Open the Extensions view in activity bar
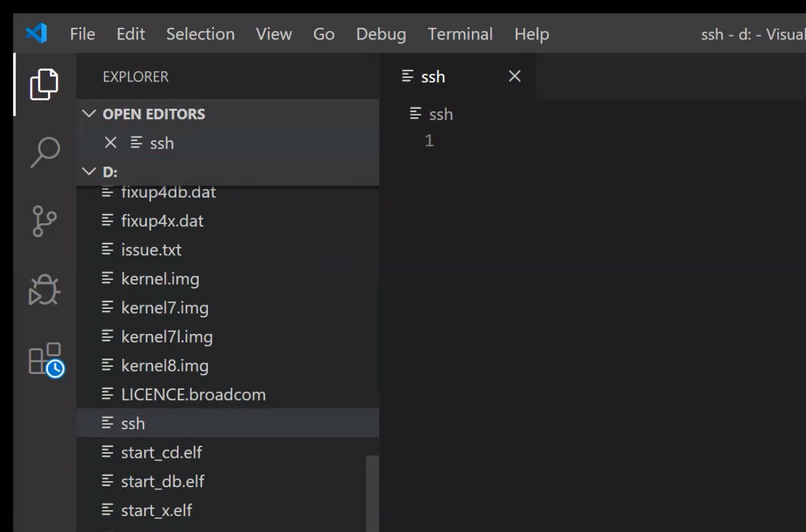 coord(46,359)
